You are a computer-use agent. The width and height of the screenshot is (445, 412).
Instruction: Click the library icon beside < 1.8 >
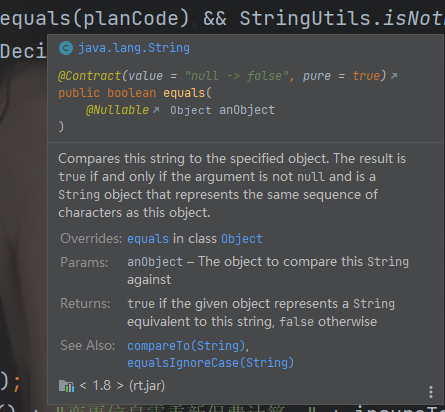pos(66,386)
